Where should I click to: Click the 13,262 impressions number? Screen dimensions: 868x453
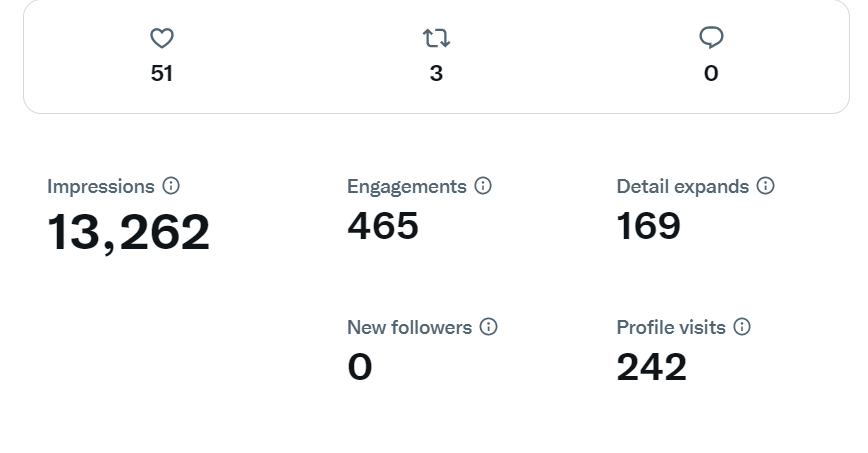tap(128, 233)
